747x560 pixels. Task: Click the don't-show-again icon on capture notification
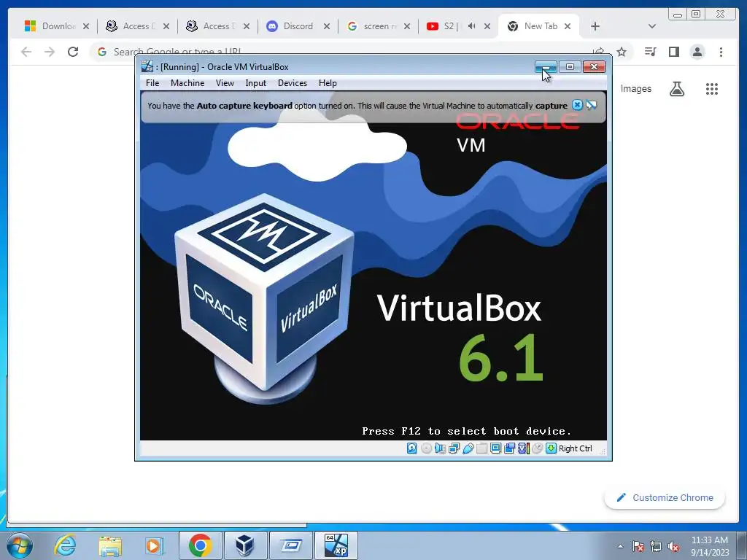pyautogui.click(x=591, y=105)
